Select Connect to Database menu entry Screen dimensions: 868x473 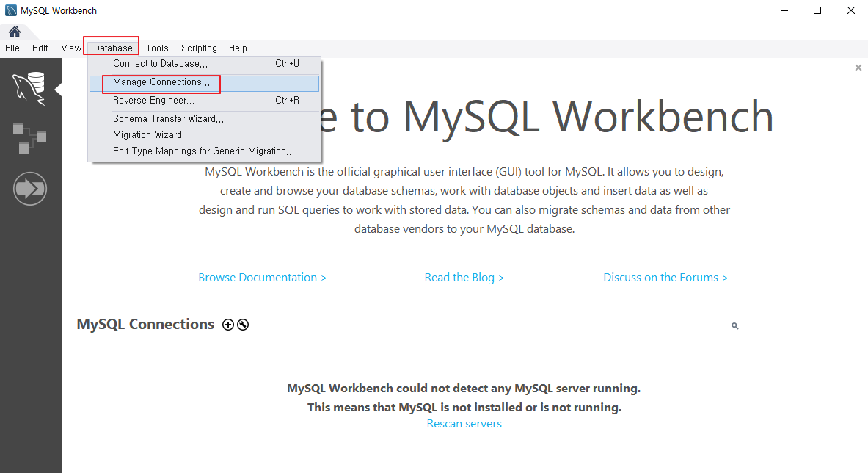204,64
